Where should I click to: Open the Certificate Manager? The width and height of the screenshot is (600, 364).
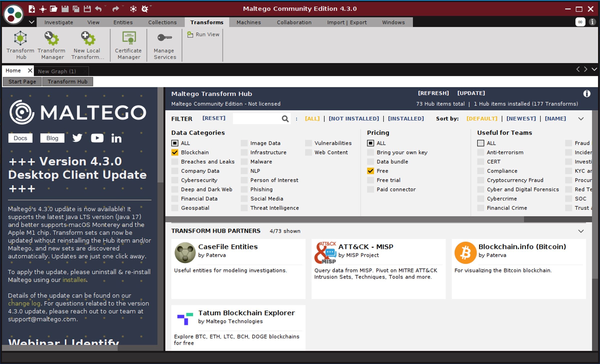128,44
